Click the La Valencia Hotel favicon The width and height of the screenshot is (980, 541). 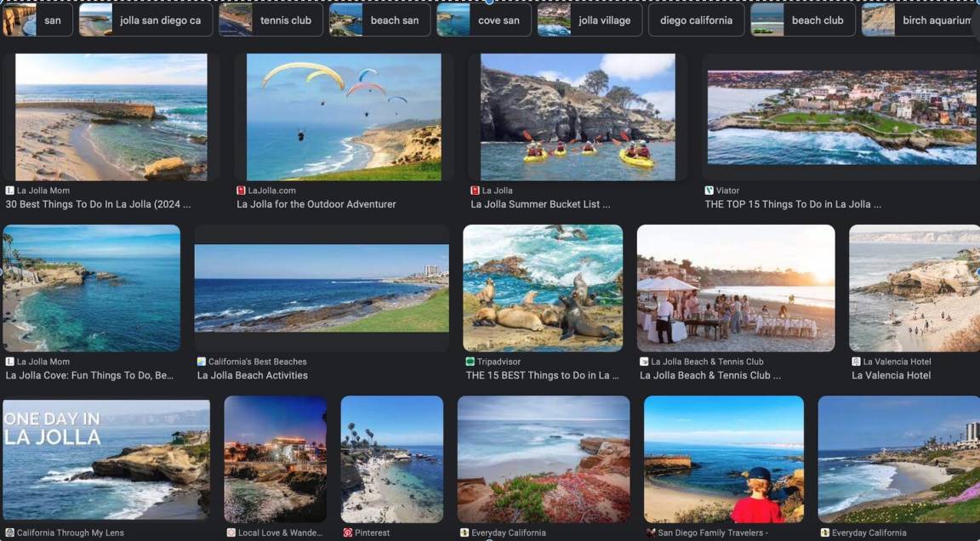point(856,362)
